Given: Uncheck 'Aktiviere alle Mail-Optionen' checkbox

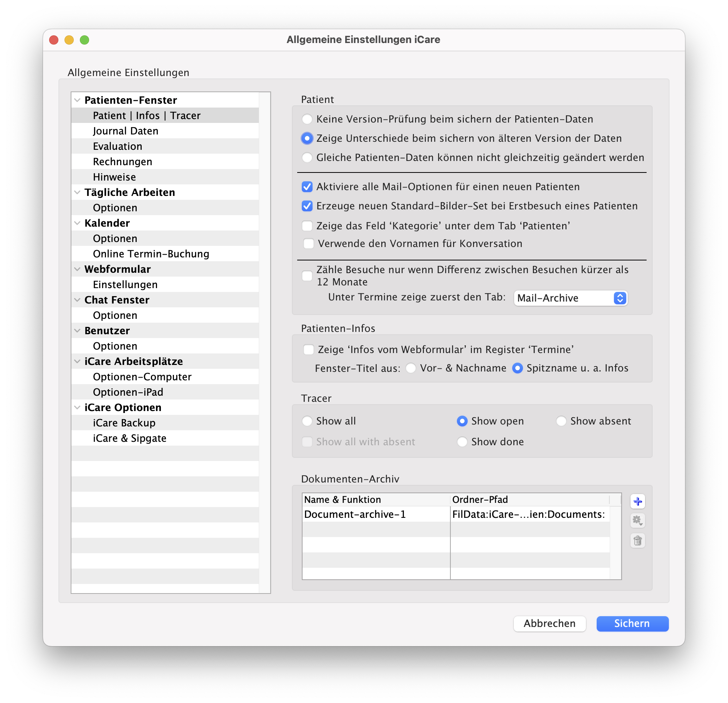Looking at the screenshot, I should point(307,187).
